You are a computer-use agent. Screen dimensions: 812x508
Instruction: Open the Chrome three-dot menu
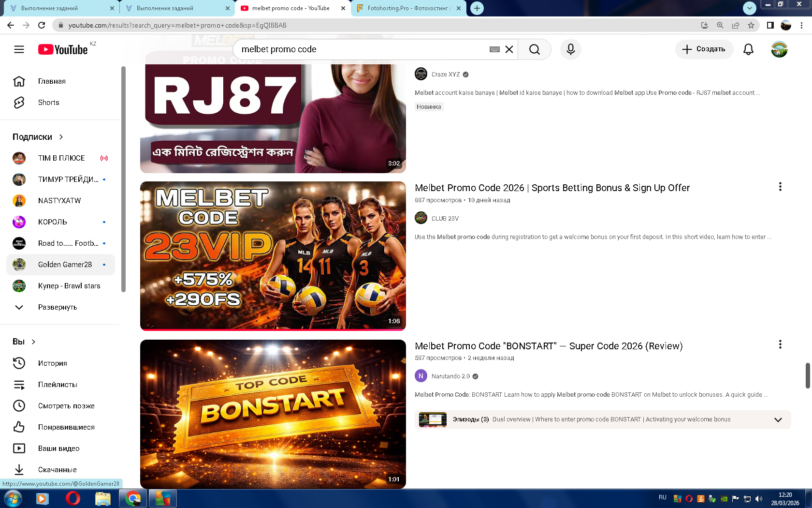pos(802,25)
